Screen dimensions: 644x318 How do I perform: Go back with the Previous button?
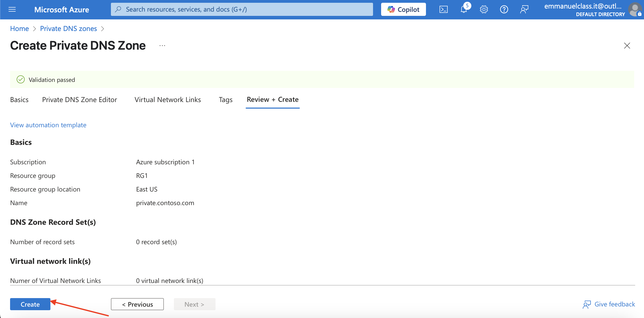(137, 304)
